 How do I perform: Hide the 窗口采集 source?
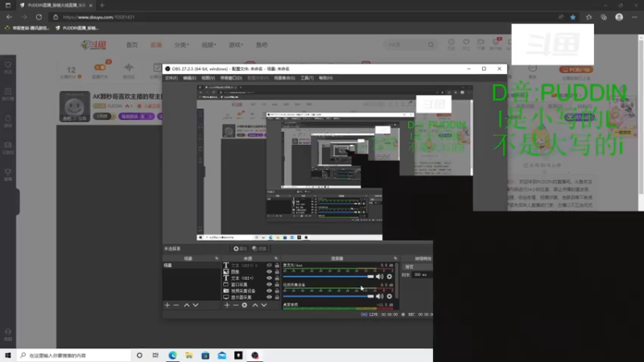pyautogui.click(x=269, y=285)
